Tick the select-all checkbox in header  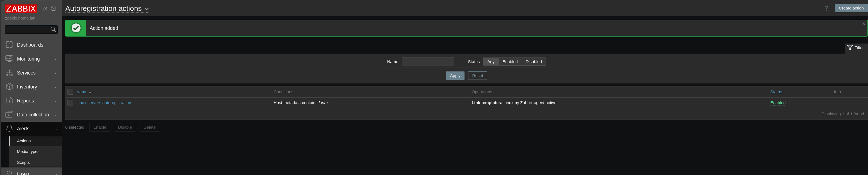[70, 92]
